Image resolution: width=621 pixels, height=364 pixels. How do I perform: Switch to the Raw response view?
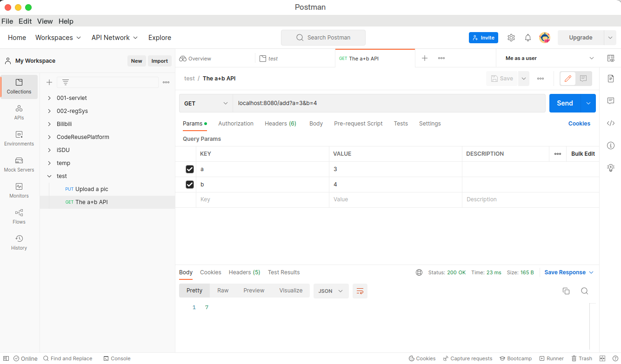click(223, 291)
